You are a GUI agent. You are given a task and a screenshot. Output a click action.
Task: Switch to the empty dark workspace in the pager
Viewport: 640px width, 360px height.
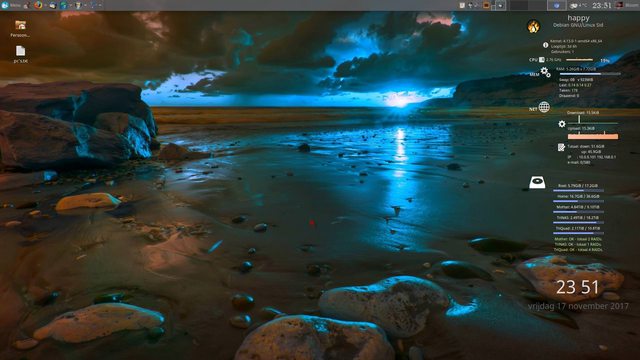click(x=518, y=5)
